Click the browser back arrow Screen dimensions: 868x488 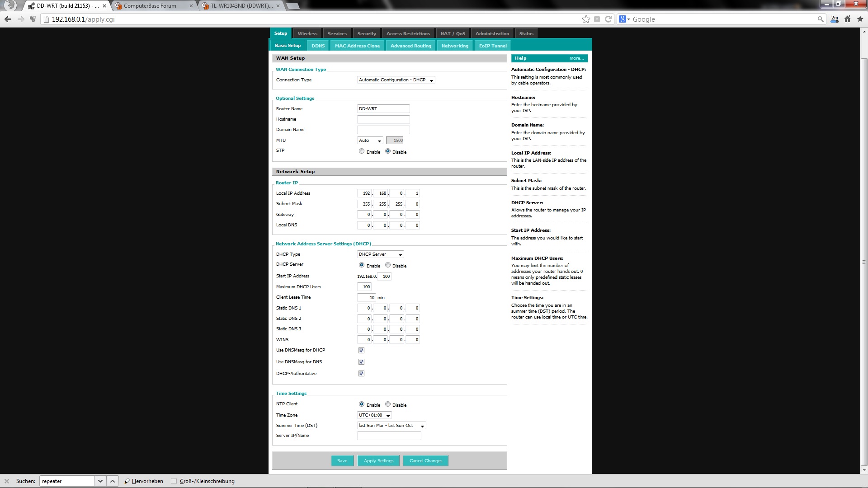coord(8,19)
